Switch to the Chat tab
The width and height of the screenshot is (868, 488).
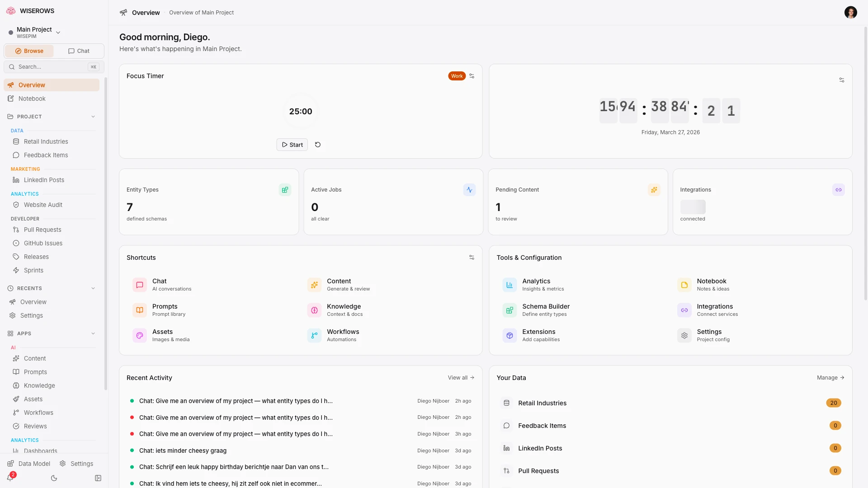(x=79, y=51)
